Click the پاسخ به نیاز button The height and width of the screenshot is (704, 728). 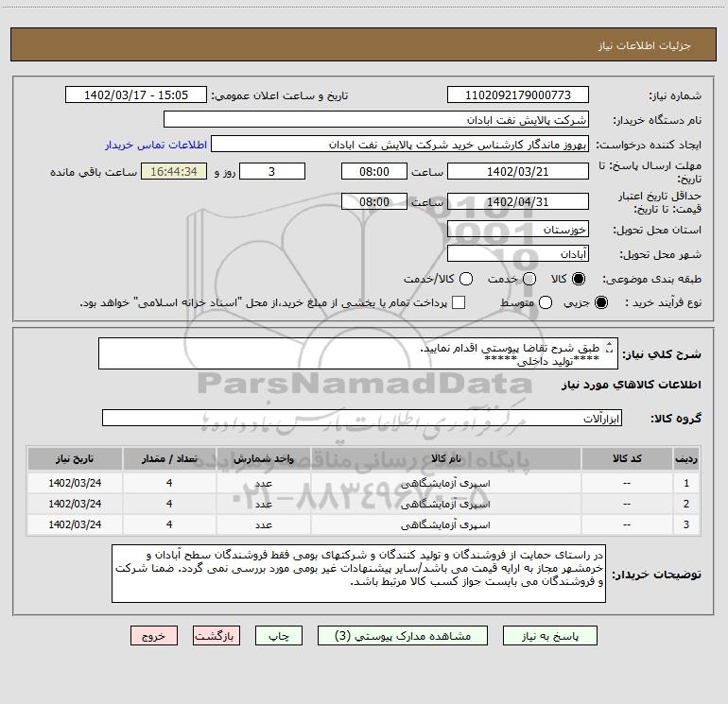pos(549,636)
